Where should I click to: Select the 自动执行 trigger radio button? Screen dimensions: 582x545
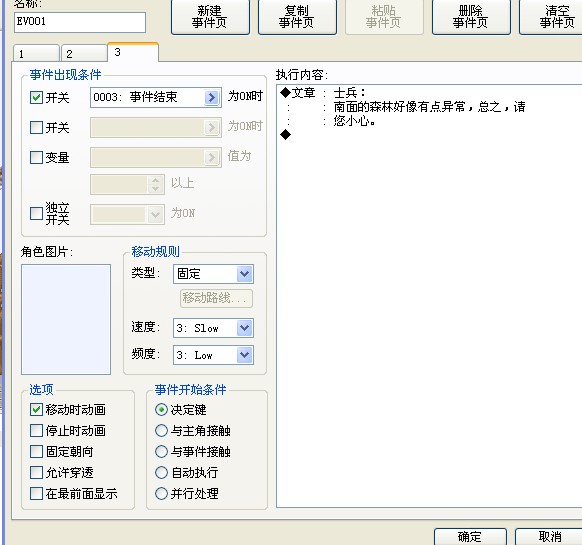tap(161, 473)
